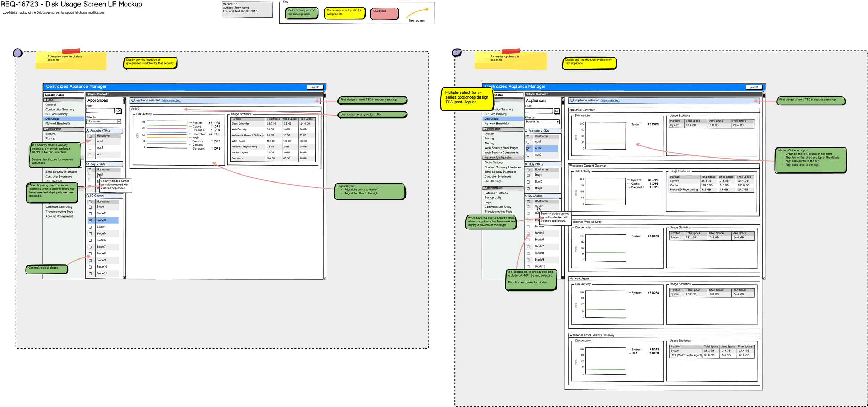Collapse the Australia V10Ks group
This screenshot has height=407, width=868.
[87, 130]
